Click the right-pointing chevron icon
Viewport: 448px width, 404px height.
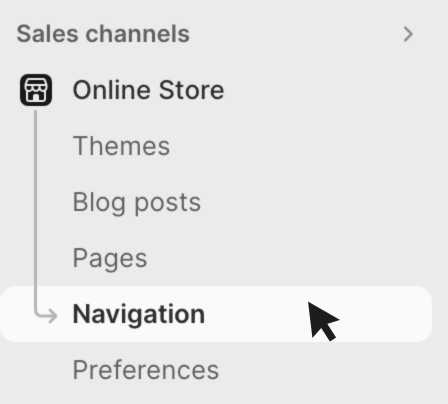(x=408, y=34)
